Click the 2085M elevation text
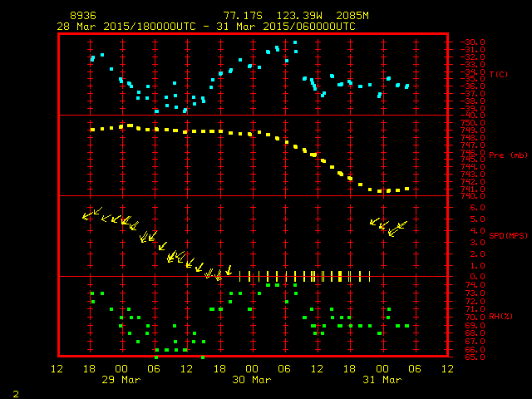The height and width of the screenshot is (399, 532). click(x=352, y=16)
